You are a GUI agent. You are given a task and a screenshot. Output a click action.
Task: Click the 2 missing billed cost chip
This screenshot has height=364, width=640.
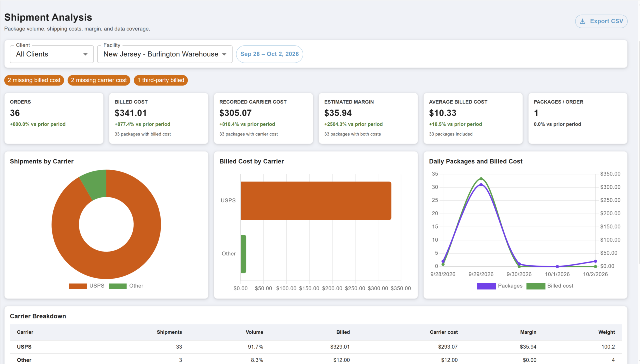pyautogui.click(x=34, y=80)
